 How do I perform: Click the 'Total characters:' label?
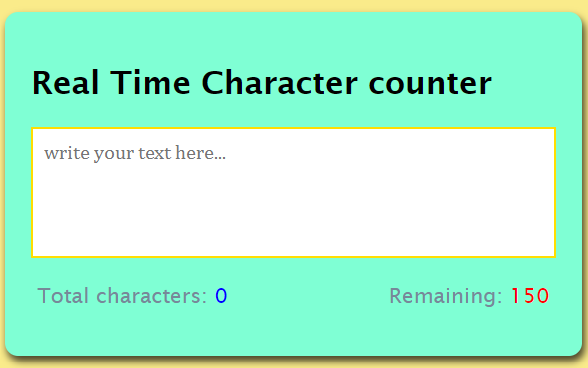coord(122,296)
